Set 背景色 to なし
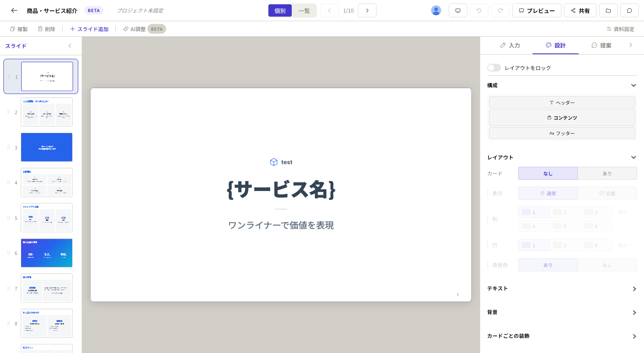644x353 pixels. click(607, 265)
